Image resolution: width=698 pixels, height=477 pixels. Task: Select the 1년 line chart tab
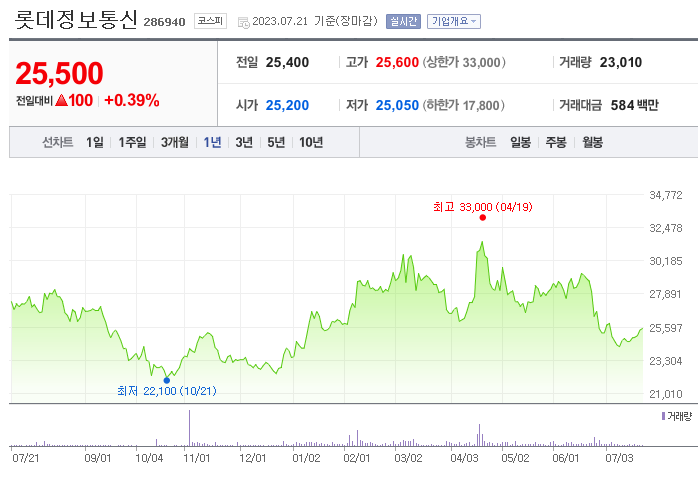212,142
